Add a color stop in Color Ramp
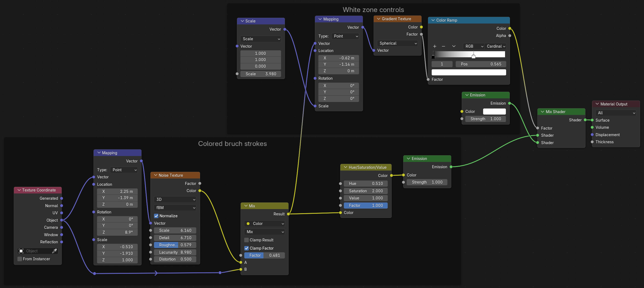This screenshot has width=644, height=288. (435, 46)
